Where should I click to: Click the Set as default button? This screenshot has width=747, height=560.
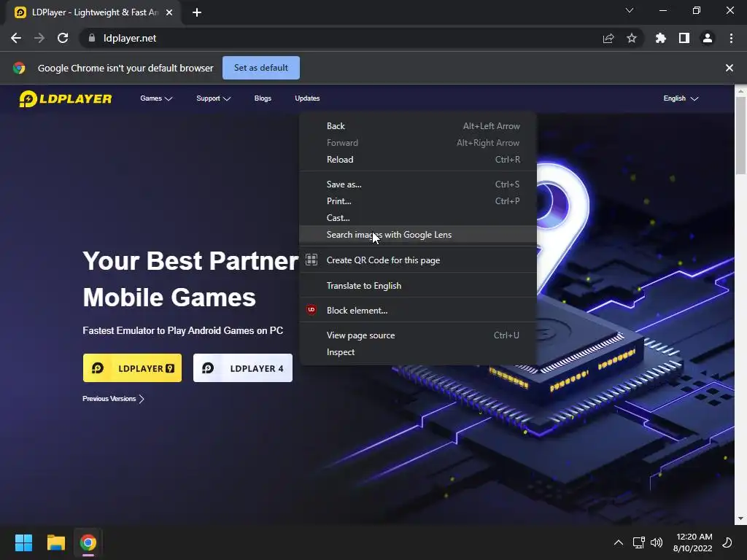pos(261,68)
